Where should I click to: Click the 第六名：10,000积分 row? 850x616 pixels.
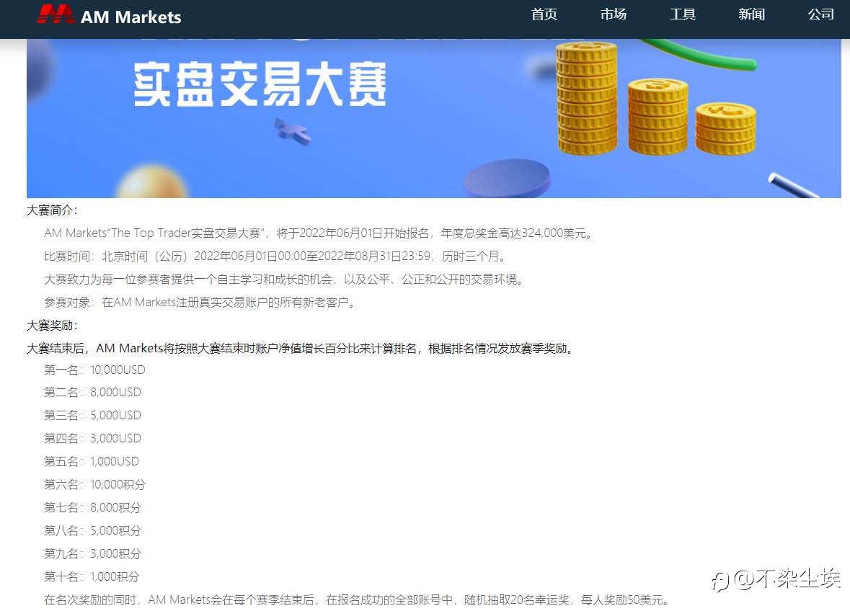pos(95,485)
